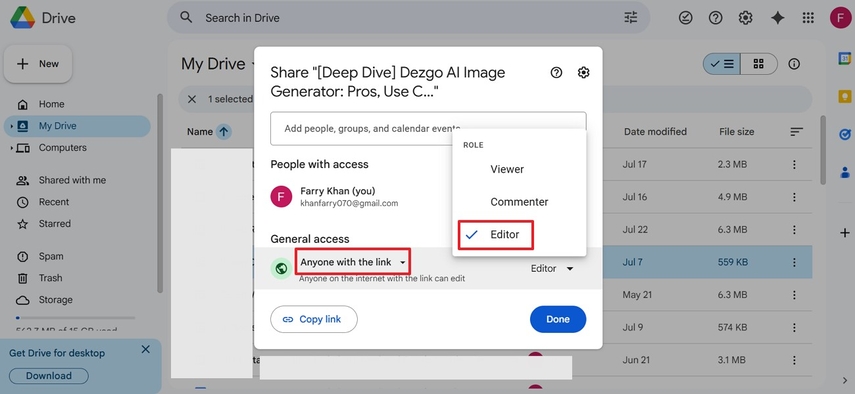Open share dialog settings gear
Image resolution: width=855 pixels, height=394 pixels.
tap(583, 72)
